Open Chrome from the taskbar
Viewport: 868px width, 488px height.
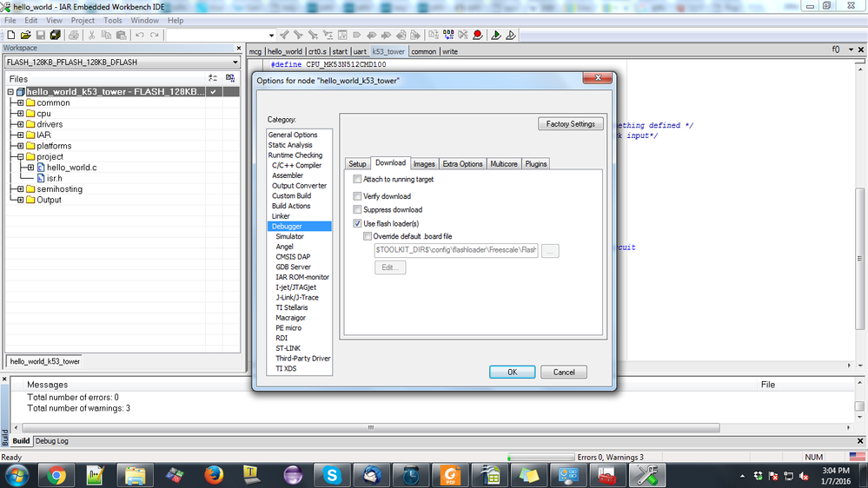click(x=56, y=475)
